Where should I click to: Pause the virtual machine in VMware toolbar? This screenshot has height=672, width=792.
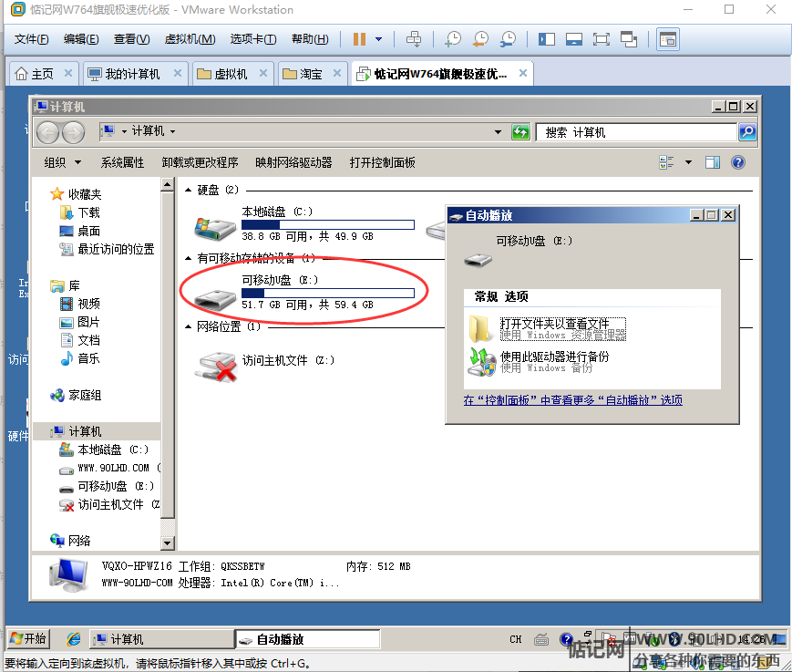(x=359, y=39)
